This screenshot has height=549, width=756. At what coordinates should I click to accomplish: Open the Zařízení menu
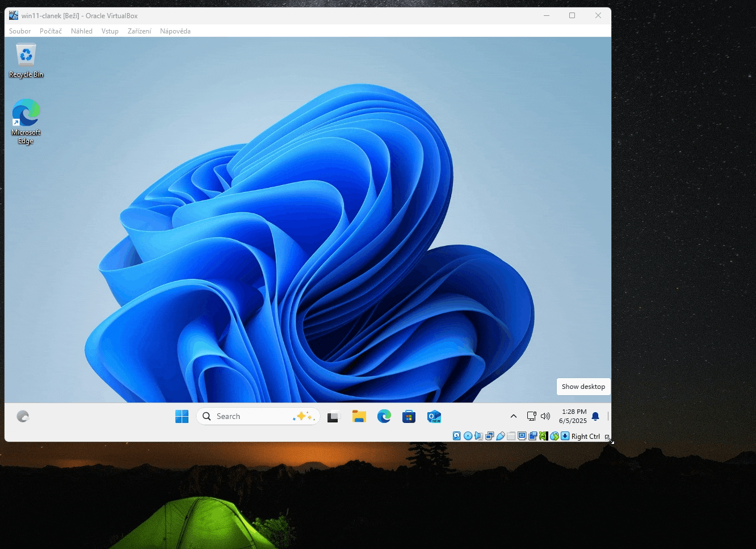click(x=139, y=31)
